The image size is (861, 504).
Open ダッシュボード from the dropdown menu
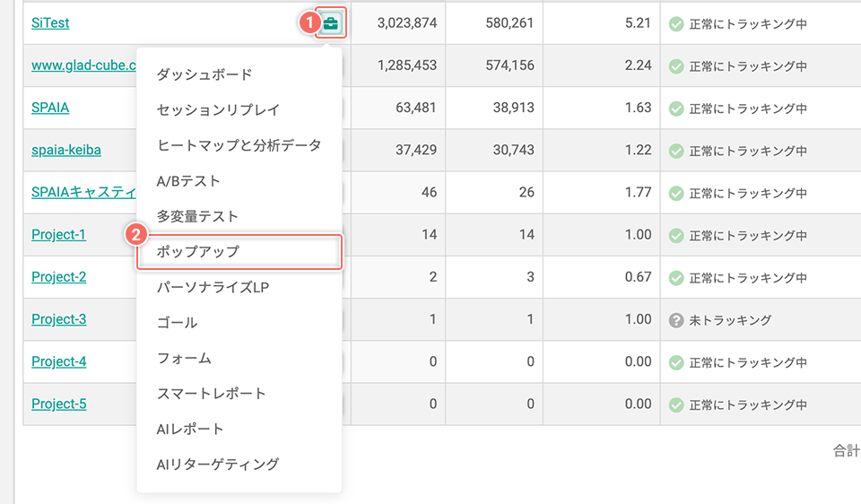coord(239,74)
